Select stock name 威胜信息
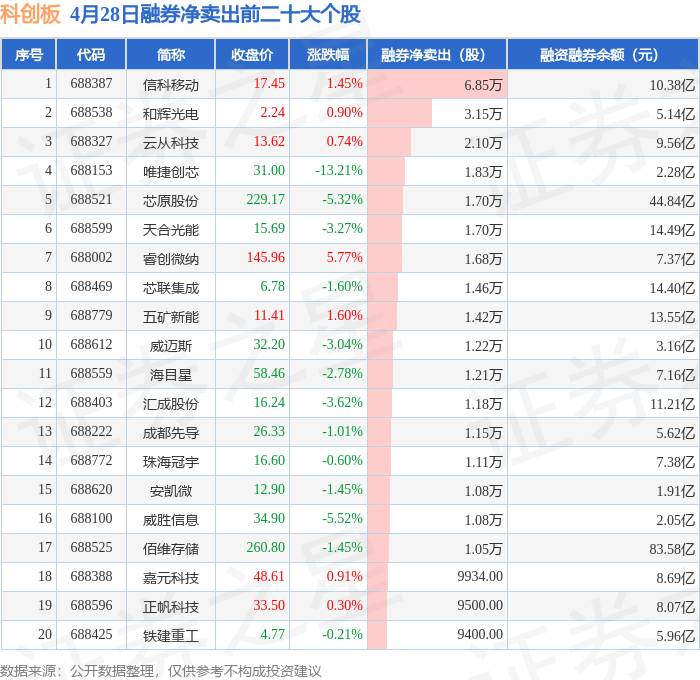 pyautogui.click(x=171, y=520)
